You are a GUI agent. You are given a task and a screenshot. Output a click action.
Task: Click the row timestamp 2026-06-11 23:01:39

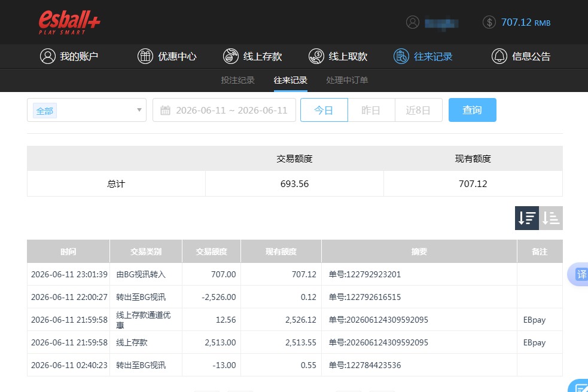[69, 274]
